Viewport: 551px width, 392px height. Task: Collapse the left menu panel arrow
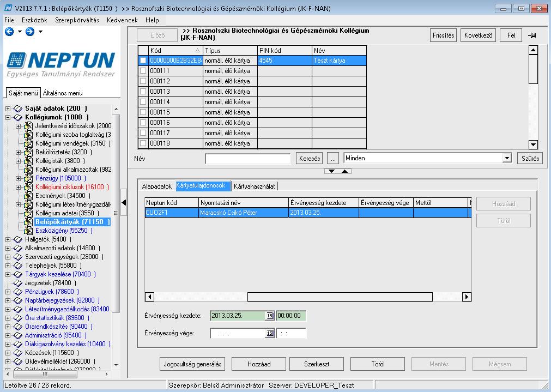point(124,202)
